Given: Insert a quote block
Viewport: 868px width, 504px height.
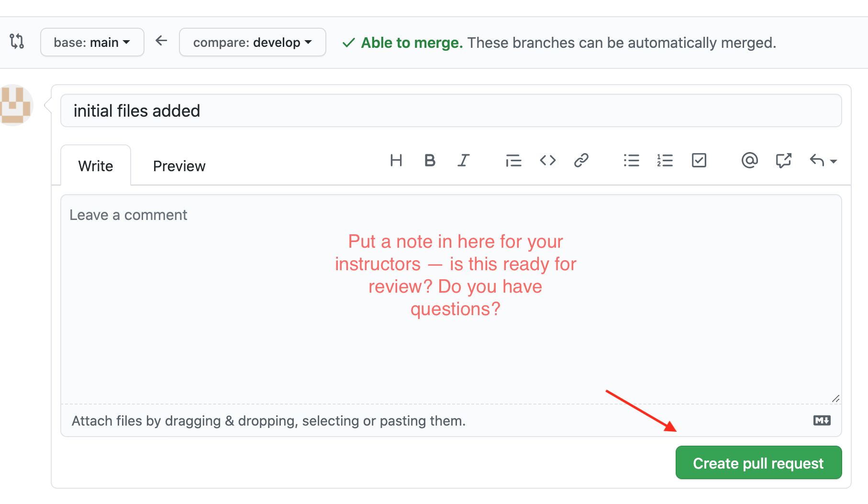Looking at the screenshot, I should (513, 160).
